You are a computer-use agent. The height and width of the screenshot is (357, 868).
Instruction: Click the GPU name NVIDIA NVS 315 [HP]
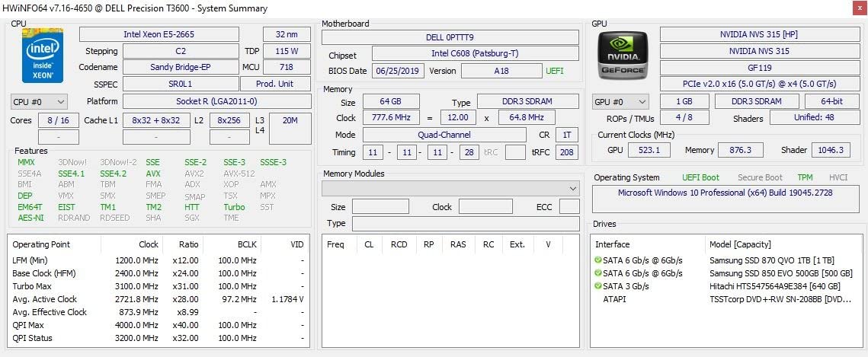(x=758, y=34)
